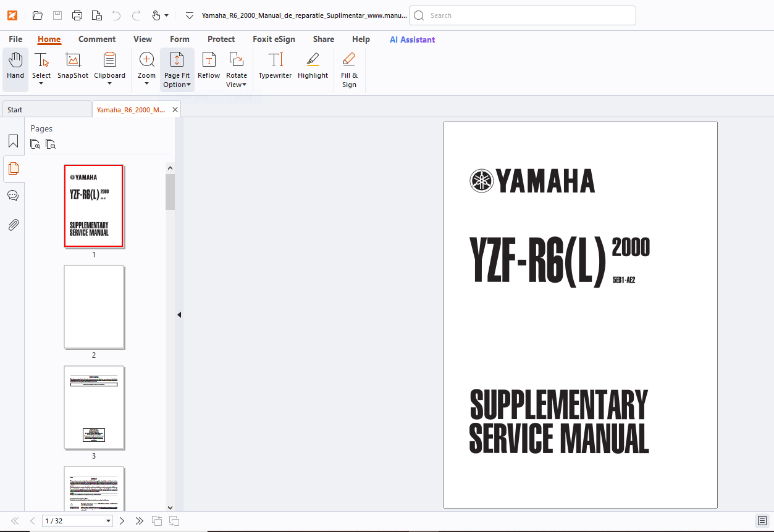
Task: Open the Form ribbon tab
Action: click(x=180, y=39)
